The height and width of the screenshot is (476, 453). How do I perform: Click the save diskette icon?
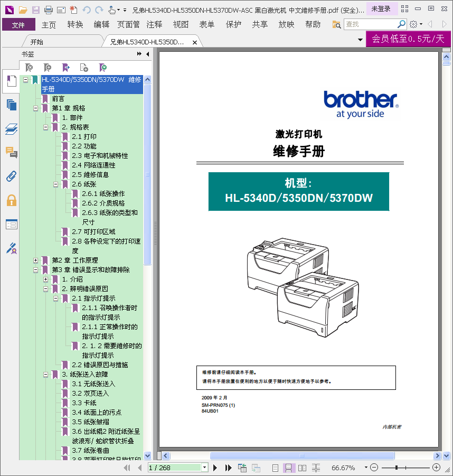36,10
